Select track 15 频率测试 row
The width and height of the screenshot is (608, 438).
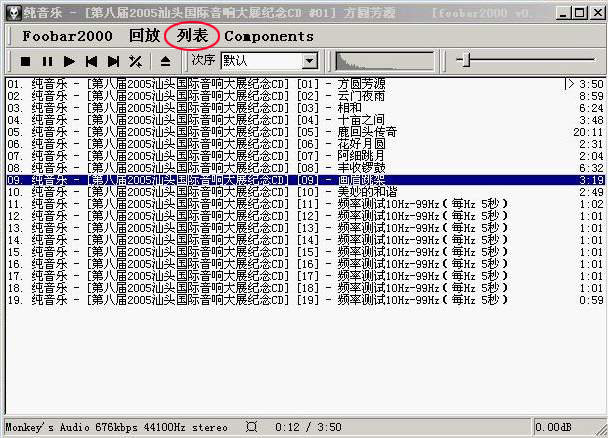click(x=305, y=252)
